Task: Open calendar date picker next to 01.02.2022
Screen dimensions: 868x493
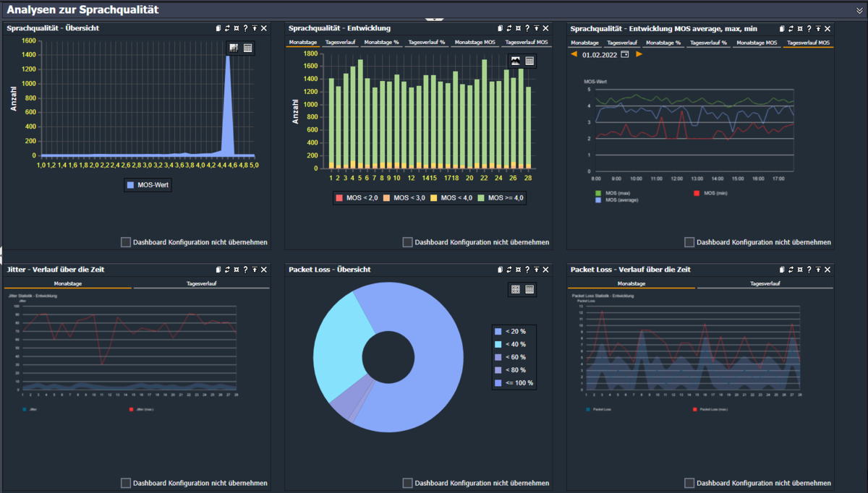Action: pos(625,54)
